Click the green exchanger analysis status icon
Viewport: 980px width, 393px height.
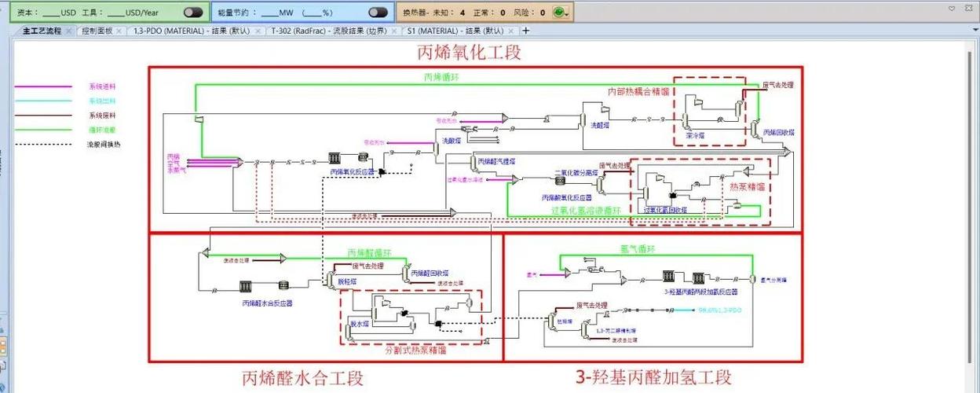(558, 13)
